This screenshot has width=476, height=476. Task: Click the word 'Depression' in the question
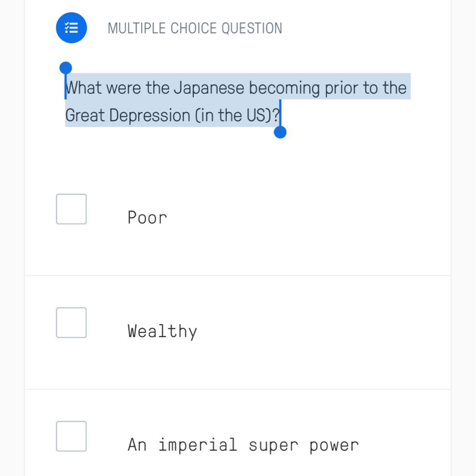pos(150,115)
